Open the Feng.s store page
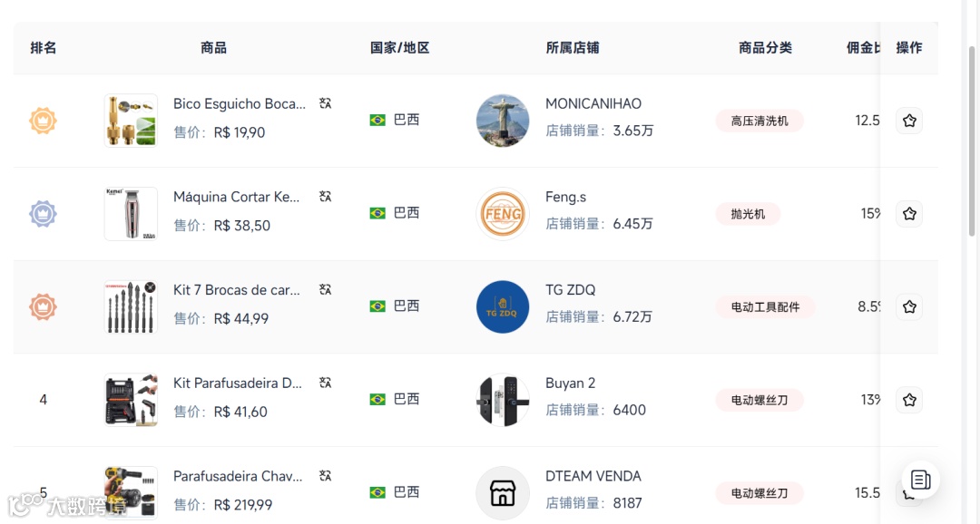 pos(565,197)
